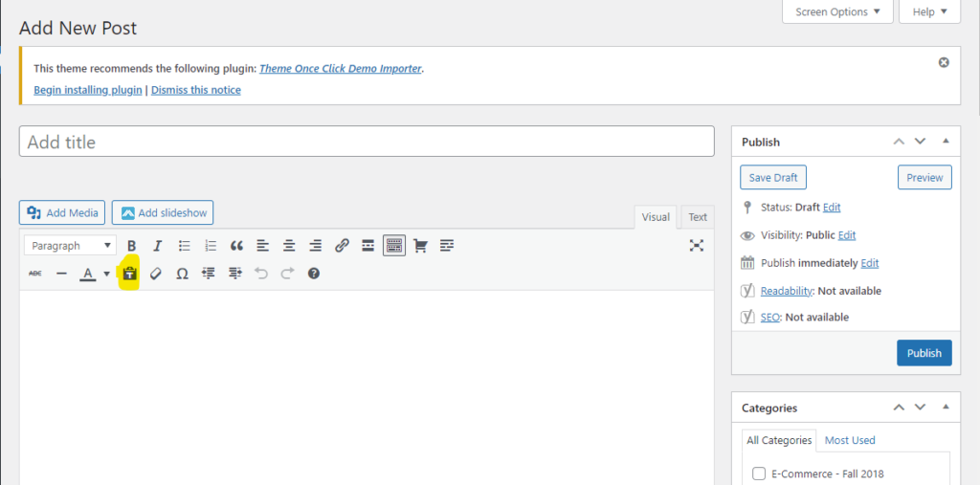Preview the post
Screen dimensions: 980x485
pyautogui.click(x=924, y=178)
